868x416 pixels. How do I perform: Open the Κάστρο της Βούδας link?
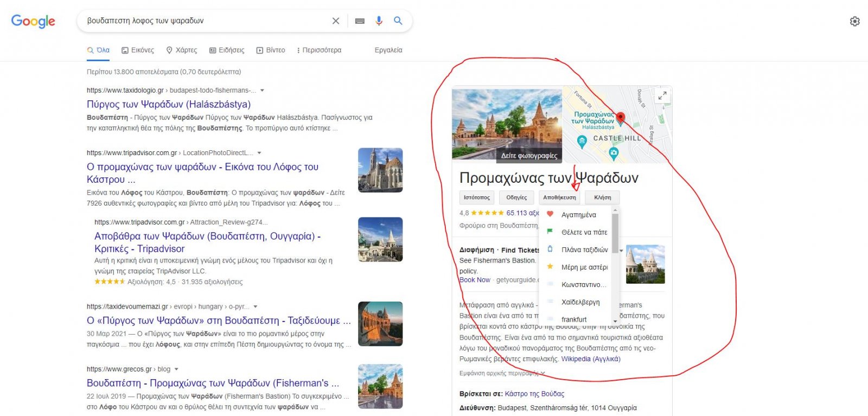point(534,394)
